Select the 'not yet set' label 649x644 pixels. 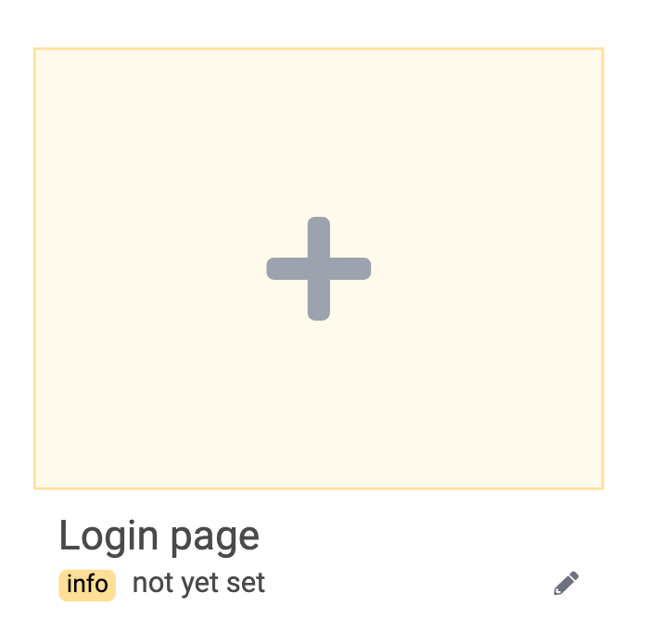tap(198, 584)
